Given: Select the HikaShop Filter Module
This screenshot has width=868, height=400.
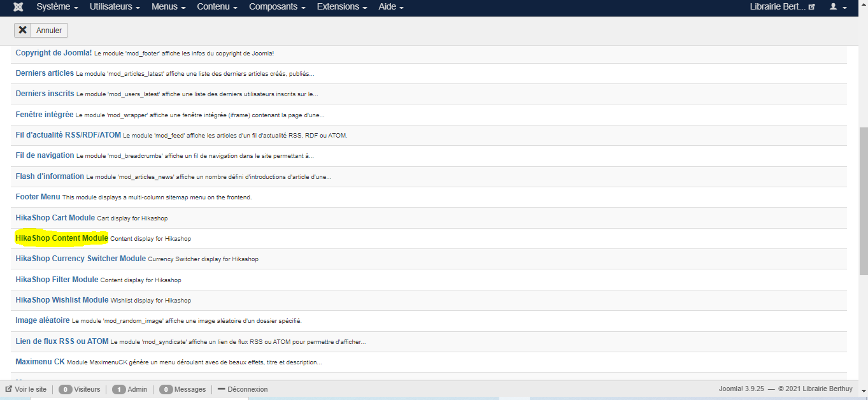Looking at the screenshot, I should point(57,279).
